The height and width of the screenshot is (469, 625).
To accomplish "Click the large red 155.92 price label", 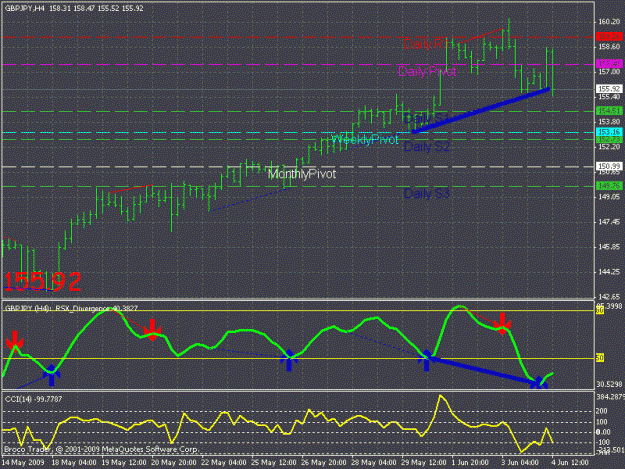I will 42,281.
